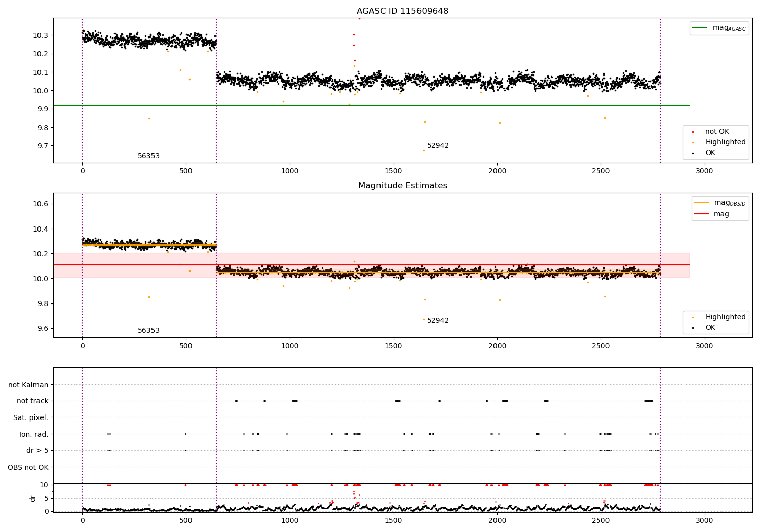The width and height of the screenshot is (760, 532).
Task: Click the 'Sat. pixel.' row label
Action: pos(31,417)
